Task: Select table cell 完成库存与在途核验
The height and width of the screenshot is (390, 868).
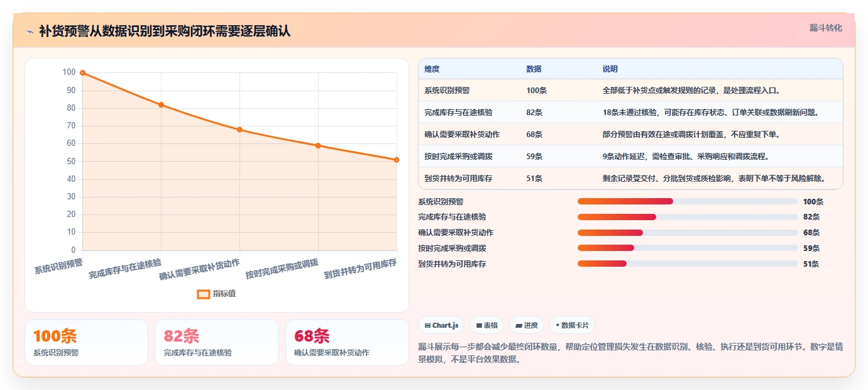Action: 458,113
